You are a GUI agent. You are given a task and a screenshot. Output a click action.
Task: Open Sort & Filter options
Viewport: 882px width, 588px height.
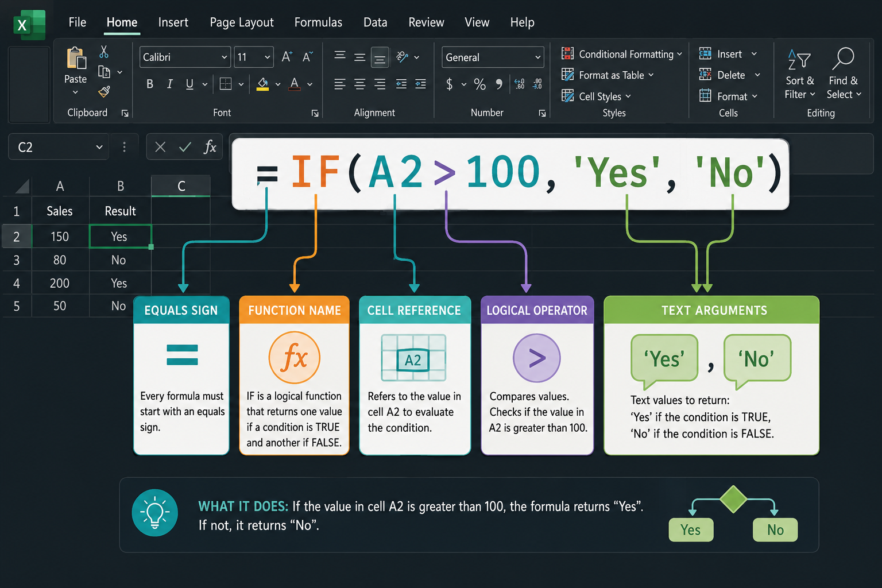click(799, 74)
